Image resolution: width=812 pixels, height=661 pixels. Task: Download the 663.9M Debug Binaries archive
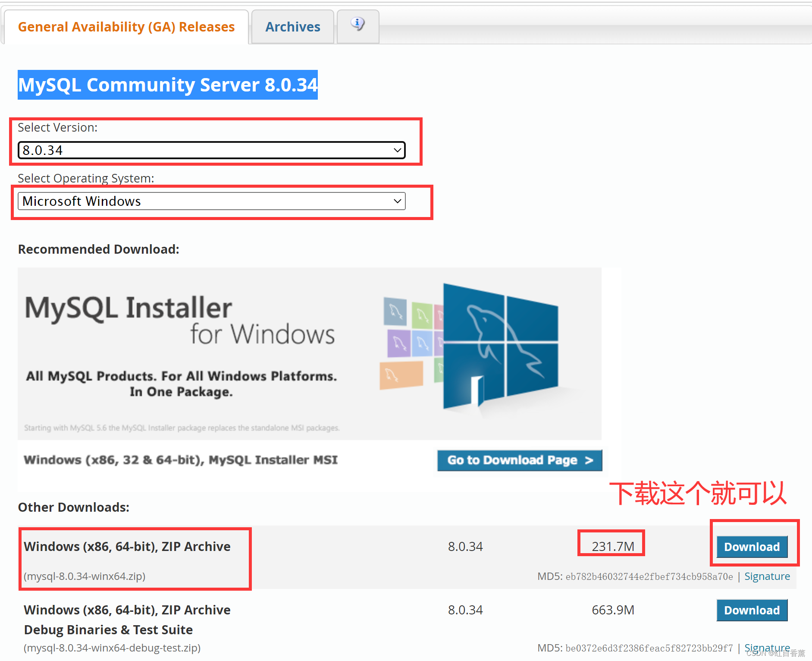coord(752,610)
